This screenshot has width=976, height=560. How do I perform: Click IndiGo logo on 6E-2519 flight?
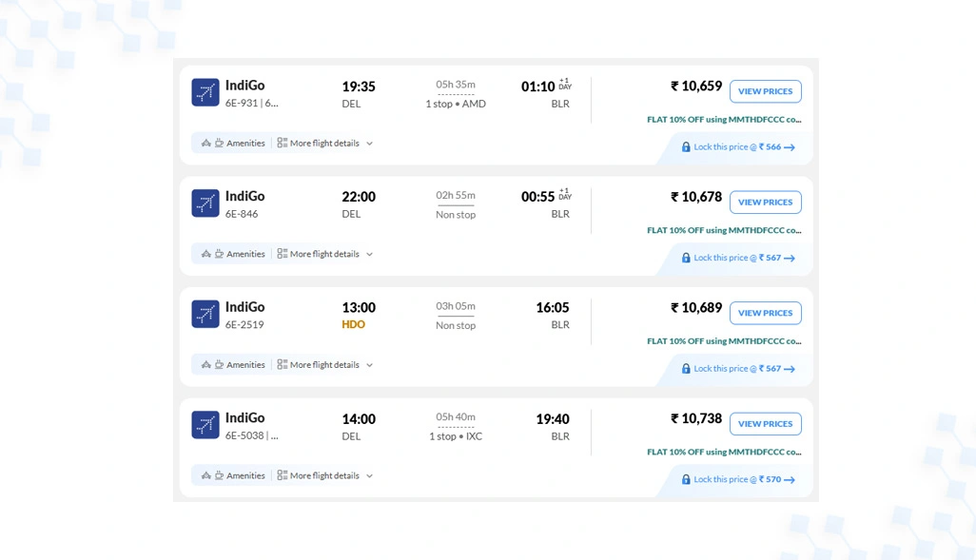pos(205,314)
